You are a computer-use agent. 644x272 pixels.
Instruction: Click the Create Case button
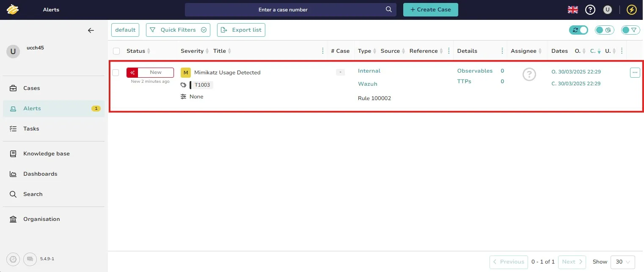click(430, 10)
